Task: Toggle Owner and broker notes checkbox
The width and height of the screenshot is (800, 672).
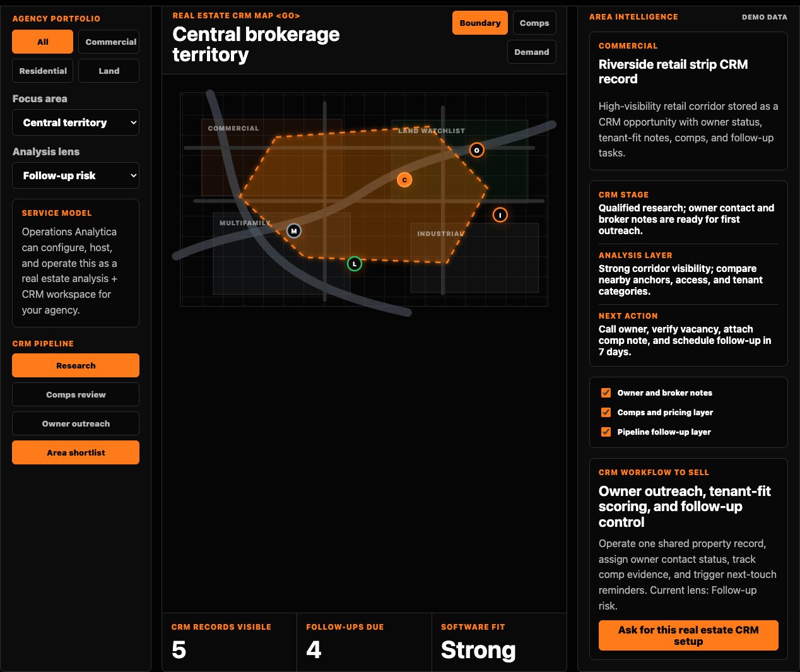Action: [606, 392]
